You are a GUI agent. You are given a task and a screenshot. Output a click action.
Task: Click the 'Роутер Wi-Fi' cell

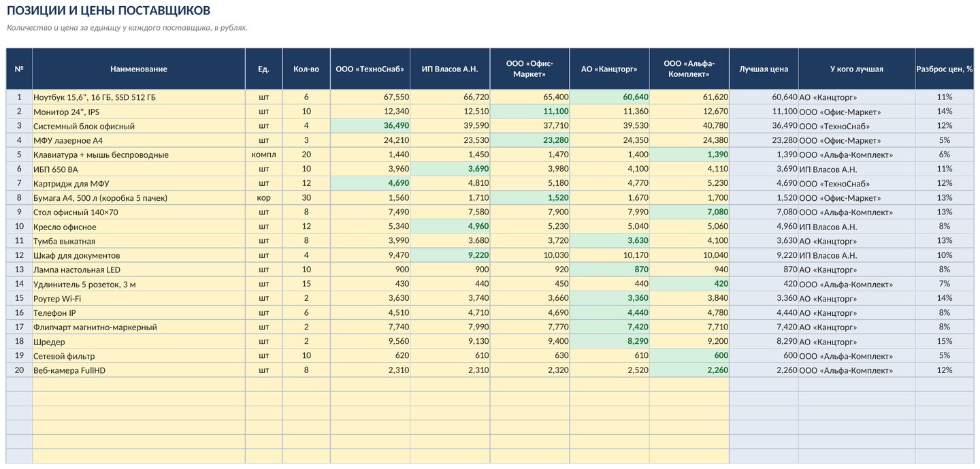tap(139, 298)
